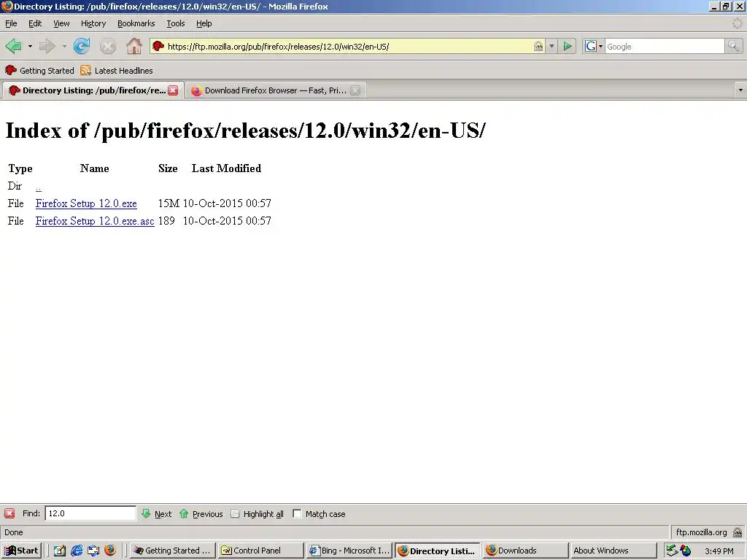The height and width of the screenshot is (560, 747).
Task: Click the first Quick Launch icon beside Start
Action: (x=60, y=551)
